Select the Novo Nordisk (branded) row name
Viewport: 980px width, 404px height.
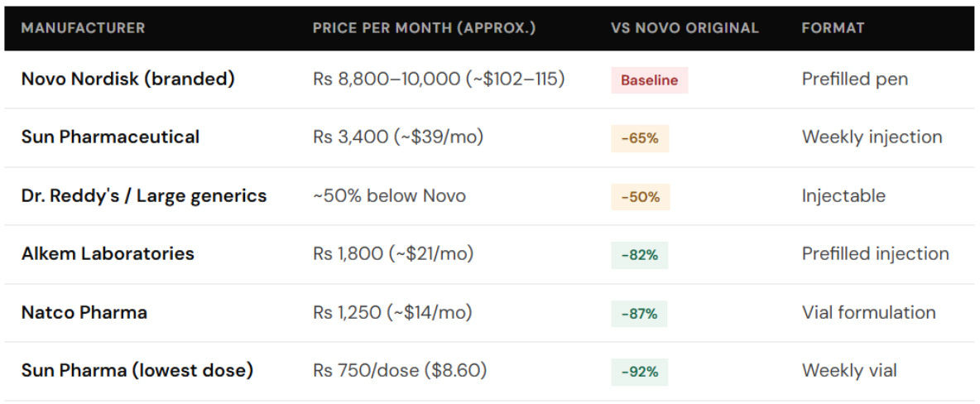point(128,79)
